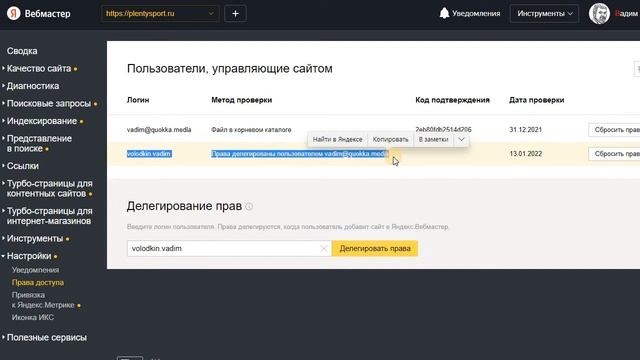Image resolution: width=640 pixels, height=360 pixels.
Task: Click Код подтверждения column header
Action: (x=452, y=100)
